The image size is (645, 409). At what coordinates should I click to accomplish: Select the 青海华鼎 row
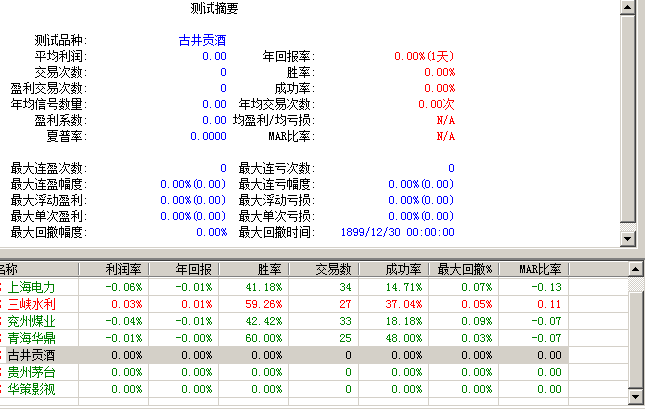tap(284, 338)
